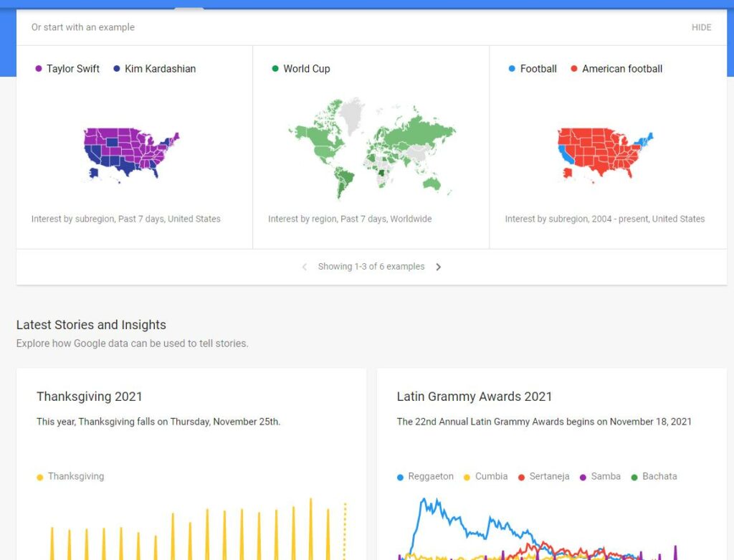Click the World Cup green legend dot
The height and width of the screenshot is (560, 734).
(x=275, y=69)
